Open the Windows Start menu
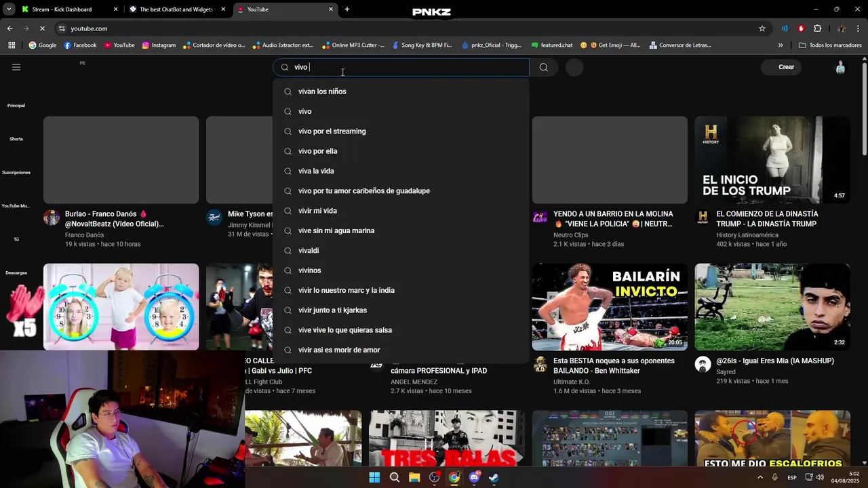This screenshot has height=488, width=868. 374,477
